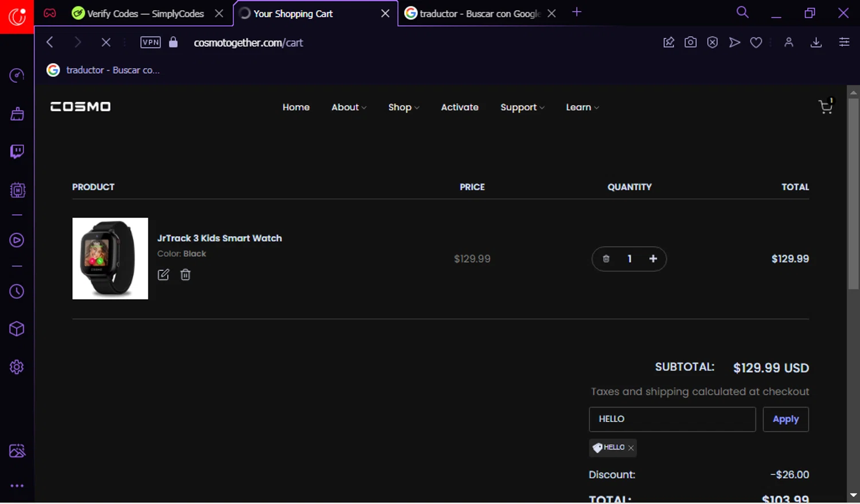Viewport: 860px width, 504px height.
Task: Stop loading the page
Action: click(x=106, y=42)
